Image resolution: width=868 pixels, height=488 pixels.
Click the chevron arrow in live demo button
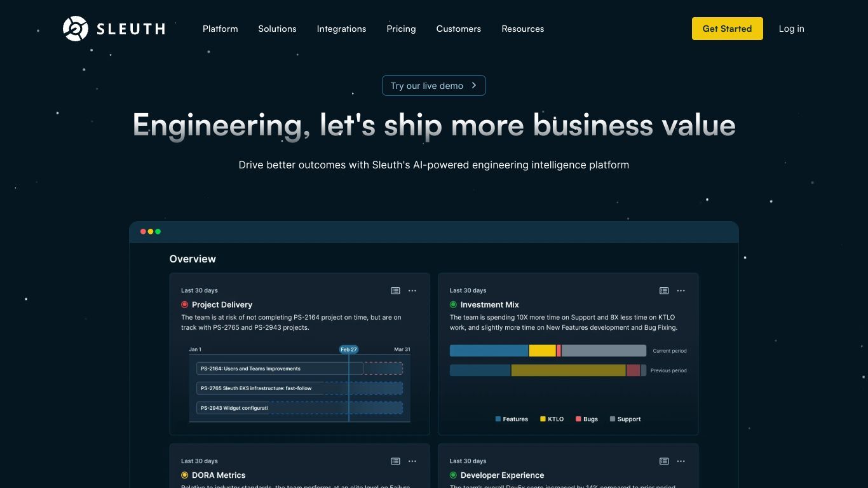474,86
